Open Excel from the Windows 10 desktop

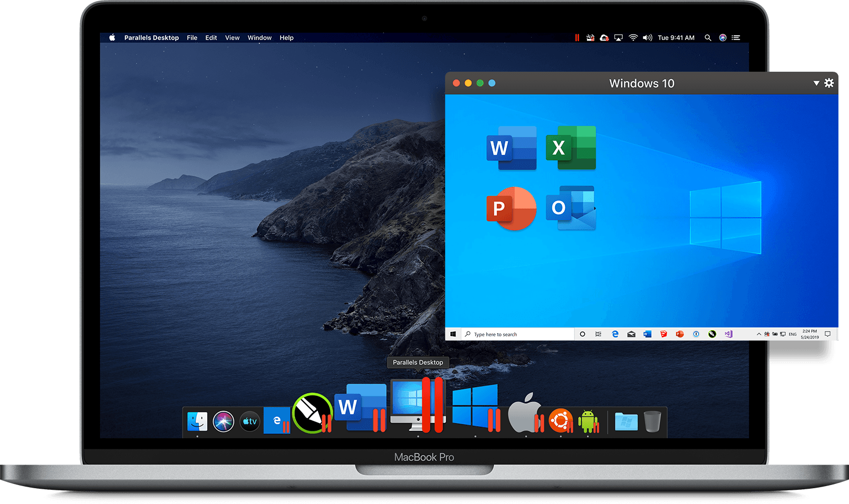[571, 148]
